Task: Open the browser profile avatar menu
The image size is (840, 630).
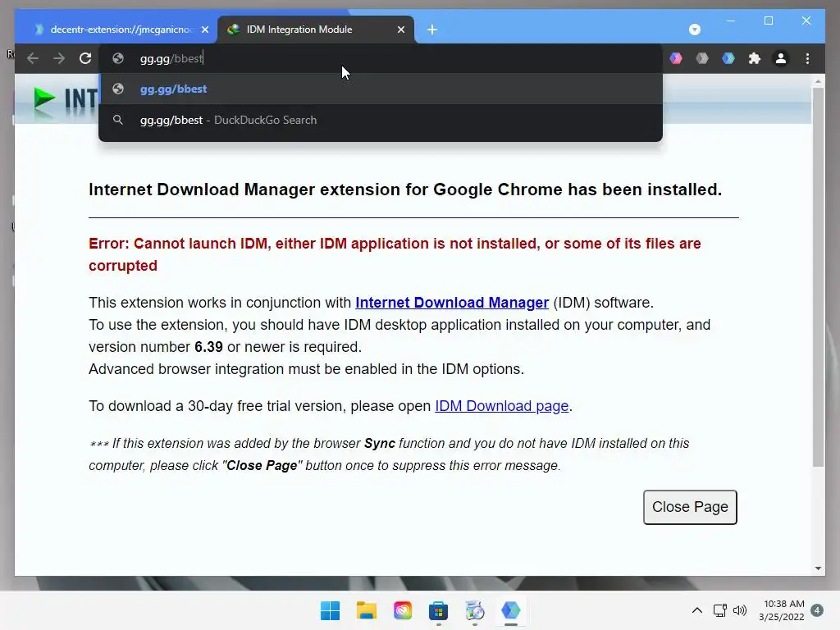Action: (781, 58)
